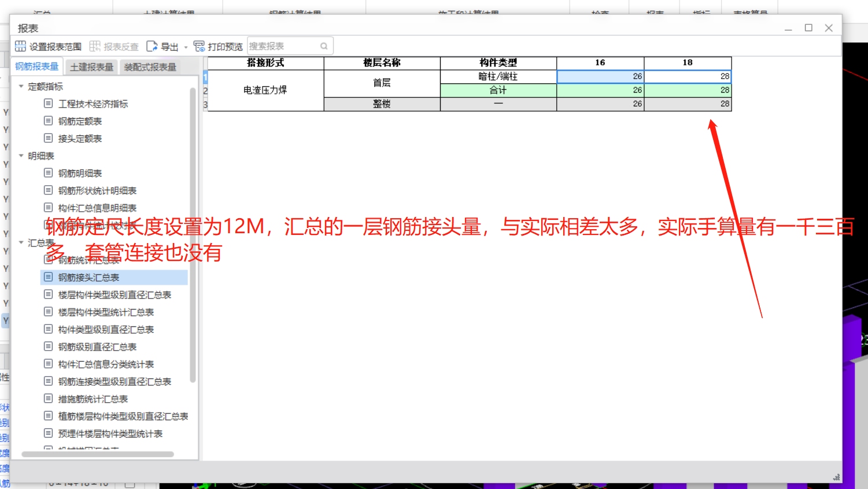Click row number 1 header in table
868x489 pixels.
(205, 76)
